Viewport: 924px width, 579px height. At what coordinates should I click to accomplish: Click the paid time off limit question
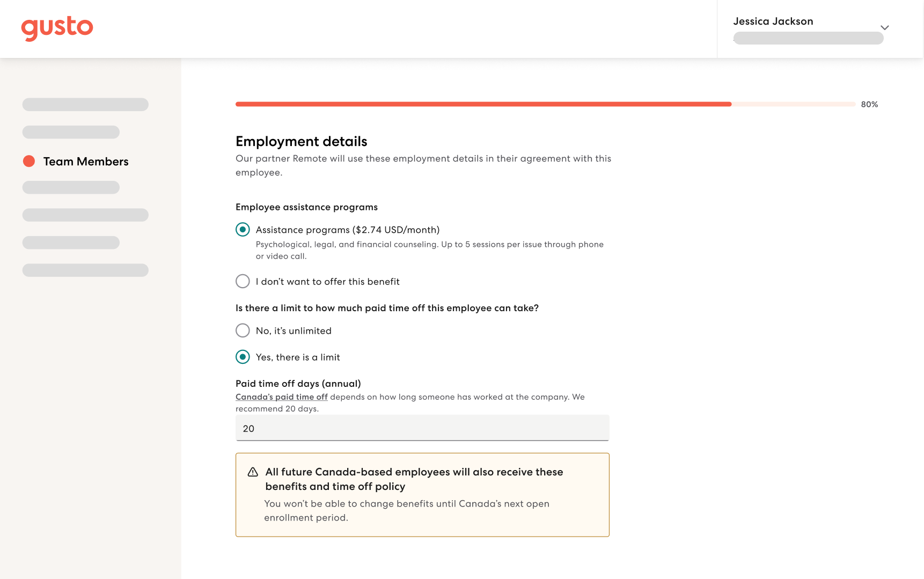click(x=387, y=308)
